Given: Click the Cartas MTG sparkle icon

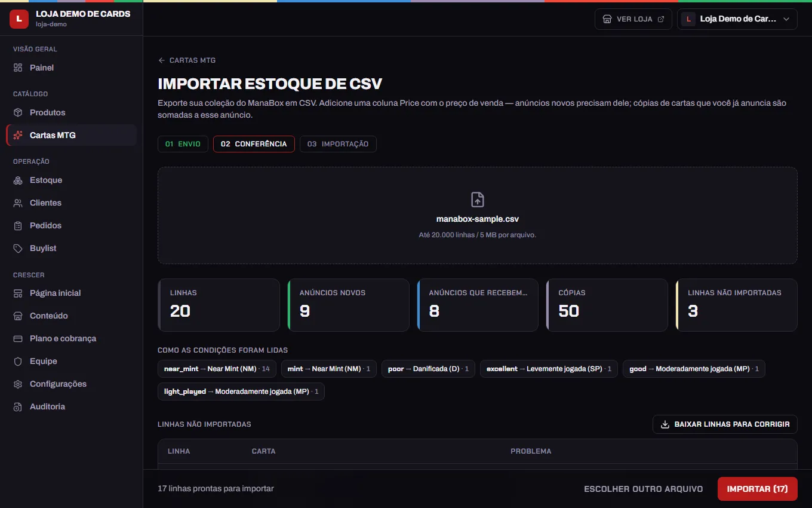Looking at the screenshot, I should pyautogui.click(x=18, y=135).
